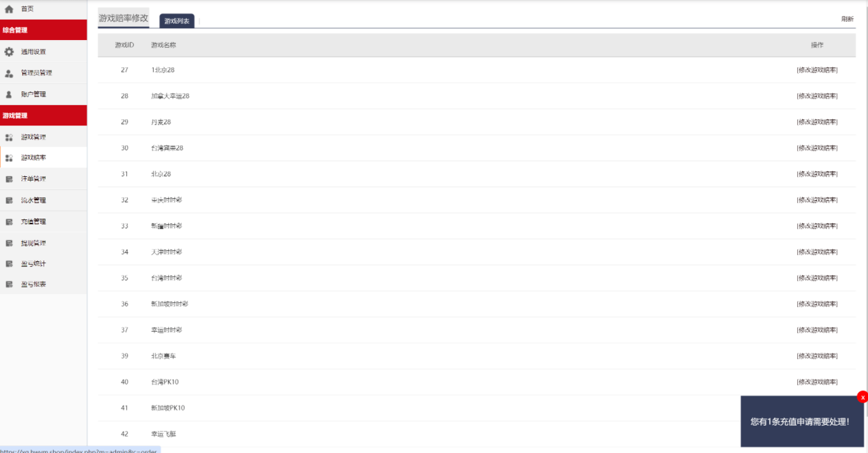The width and height of the screenshot is (868, 453).
Task: Close the recharge request notification popup
Action: tap(863, 397)
